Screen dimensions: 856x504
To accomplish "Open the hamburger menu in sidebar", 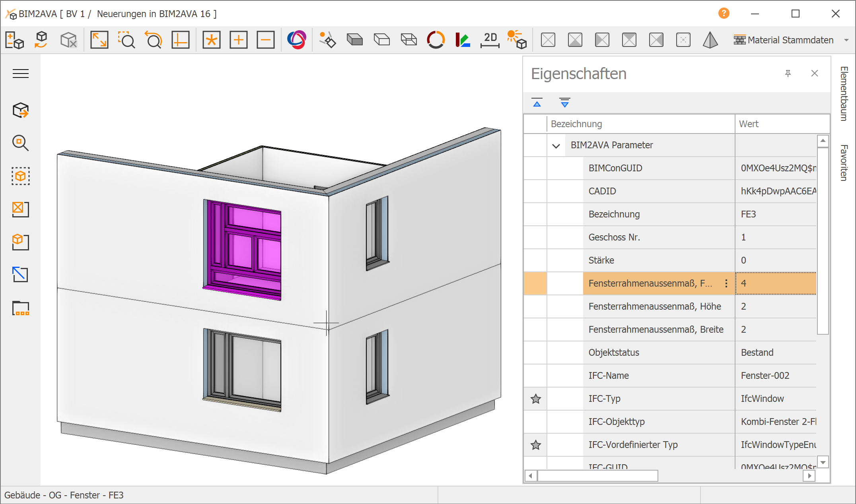I will point(20,74).
